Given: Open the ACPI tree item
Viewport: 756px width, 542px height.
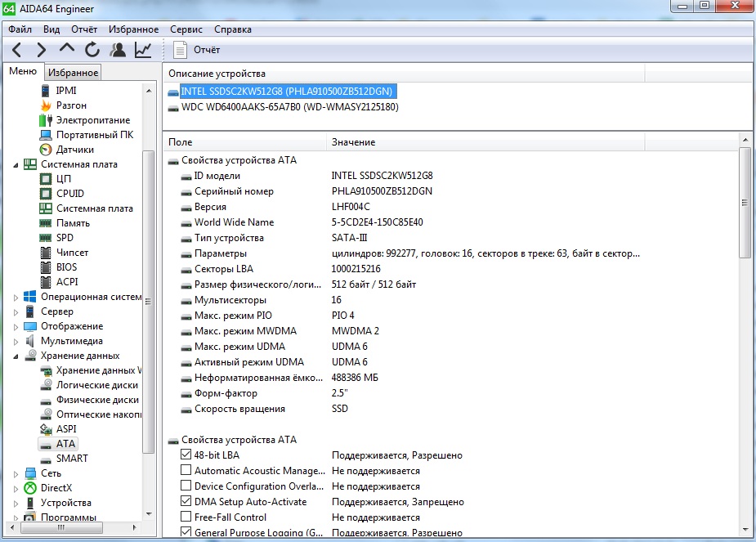Looking at the screenshot, I should tap(67, 281).
